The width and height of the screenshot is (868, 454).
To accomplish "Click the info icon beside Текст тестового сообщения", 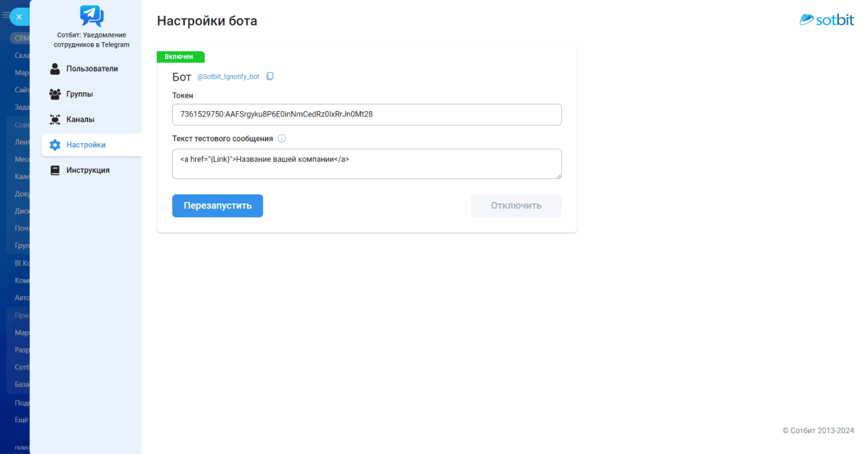I will 282,139.
